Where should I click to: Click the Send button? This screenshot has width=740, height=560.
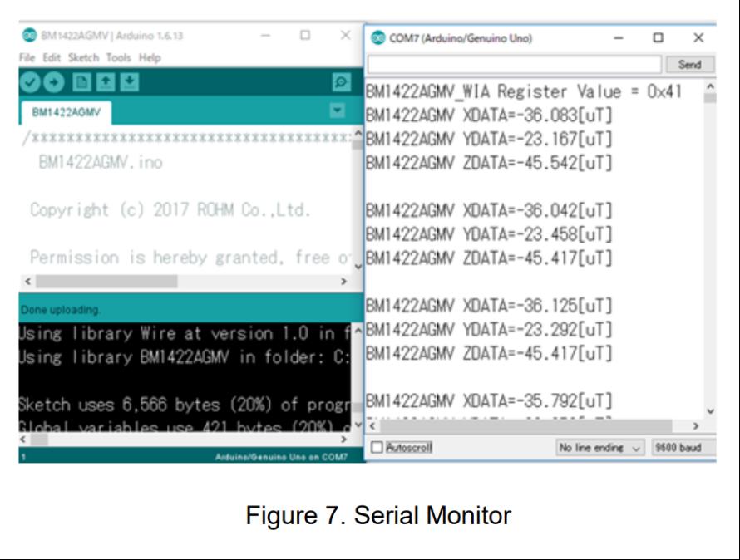pos(690,64)
